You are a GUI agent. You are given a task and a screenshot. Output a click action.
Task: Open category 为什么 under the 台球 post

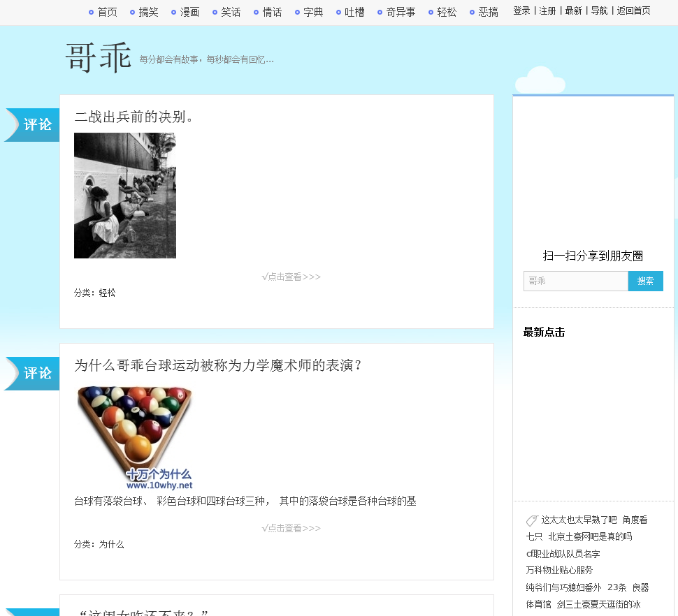[x=112, y=544]
